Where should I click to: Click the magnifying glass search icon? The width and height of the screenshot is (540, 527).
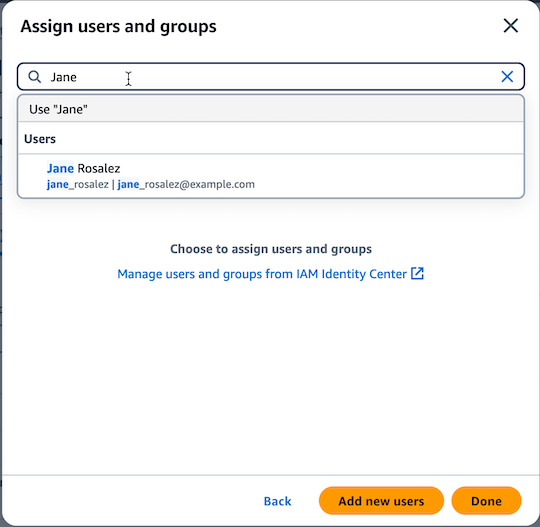pos(34,77)
